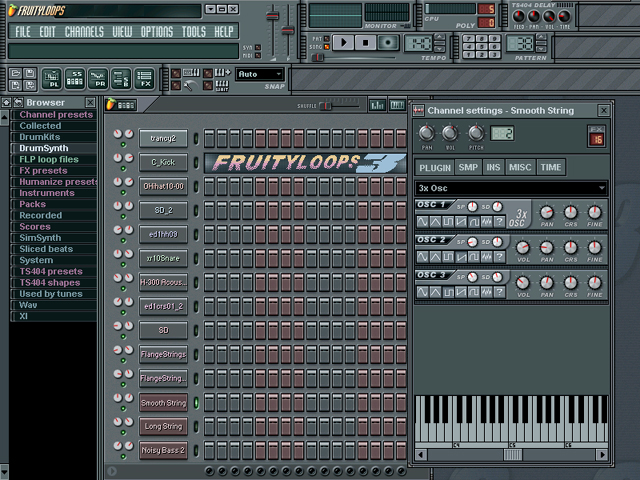Click the graph editor icon in step sequencer
Screen dimensions: 640x480
377,105
